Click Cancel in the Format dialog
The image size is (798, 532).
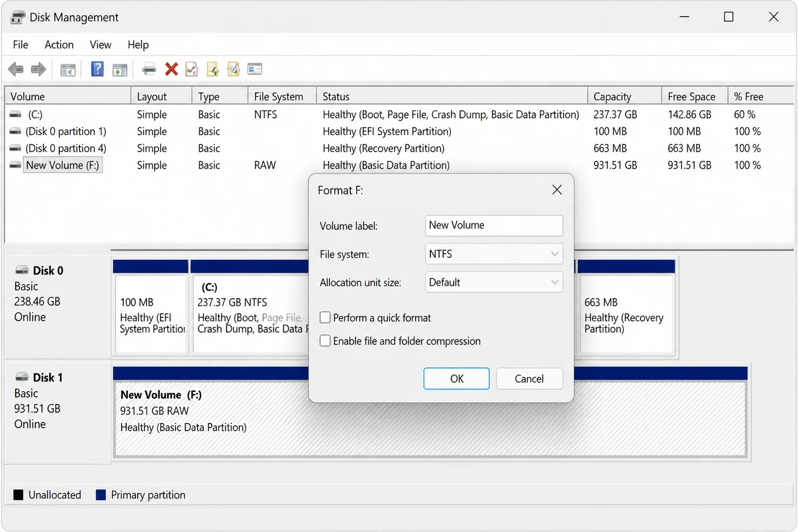click(x=529, y=379)
